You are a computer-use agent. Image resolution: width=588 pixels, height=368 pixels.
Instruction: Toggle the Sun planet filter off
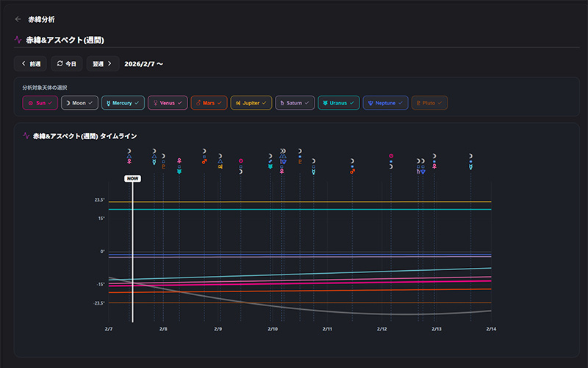(x=40, y=103)
